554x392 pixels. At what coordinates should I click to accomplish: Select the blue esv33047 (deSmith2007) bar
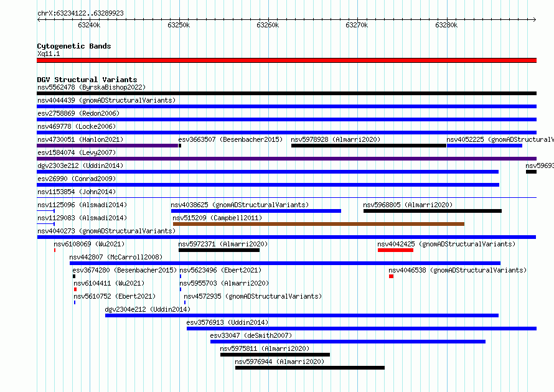(348, 342)
